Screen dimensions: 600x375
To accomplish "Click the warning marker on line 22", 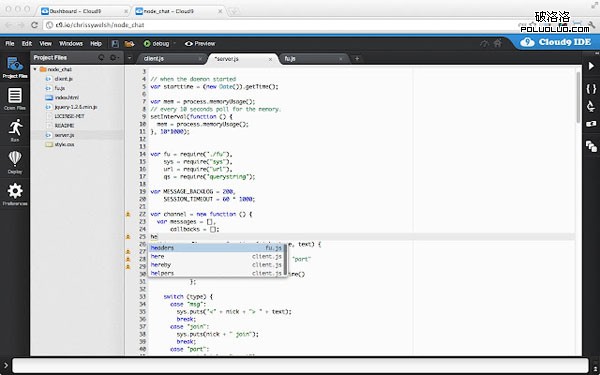I will [x=128, y=214].
